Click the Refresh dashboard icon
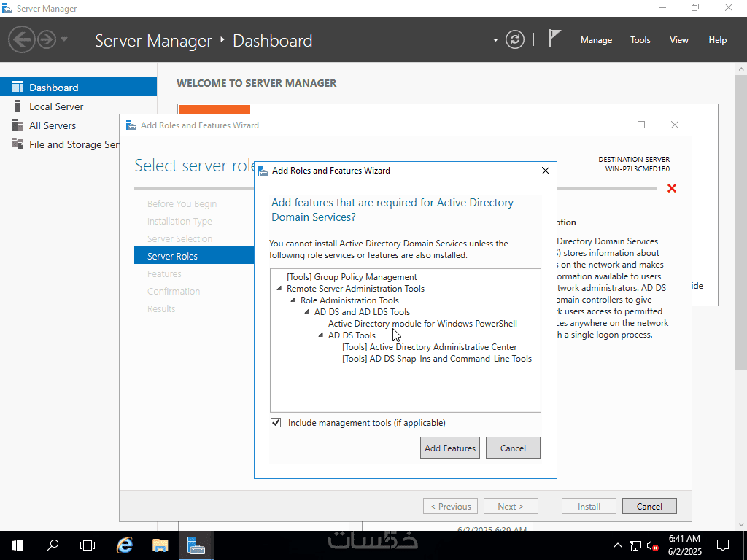This screenshot has width=747, height=560. pyautogui.click(x=514, y=39)
